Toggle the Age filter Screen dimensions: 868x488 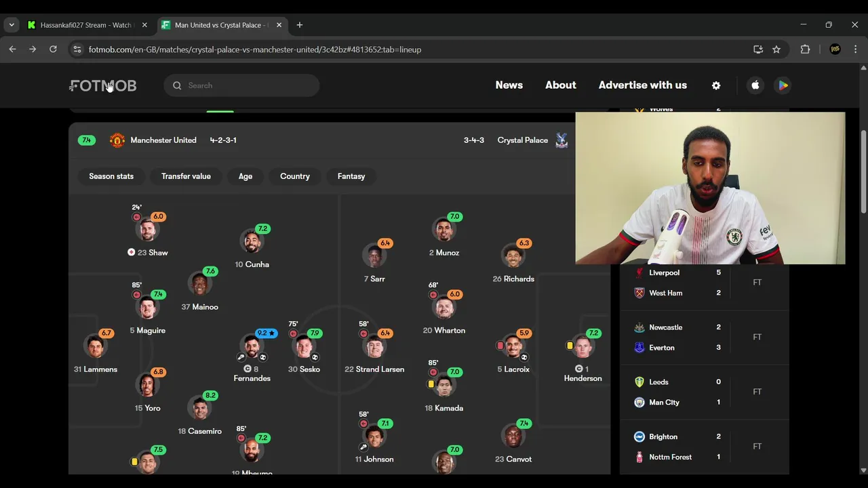point(245,176)
